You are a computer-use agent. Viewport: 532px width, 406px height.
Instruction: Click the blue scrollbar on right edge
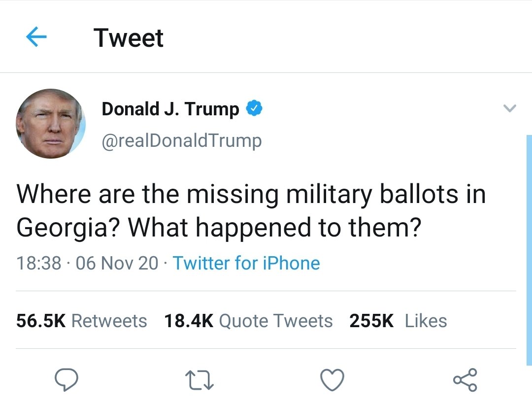coord(529,250)
